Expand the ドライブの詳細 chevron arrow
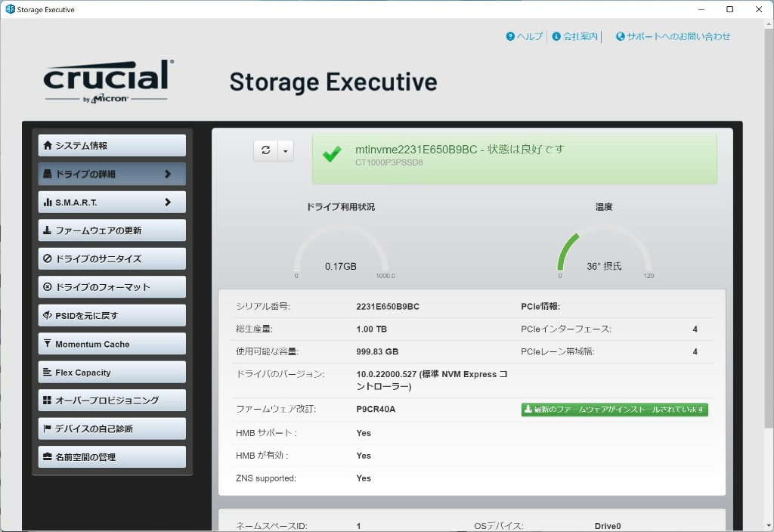Viewport: 774px width, 532px height. 168,174
